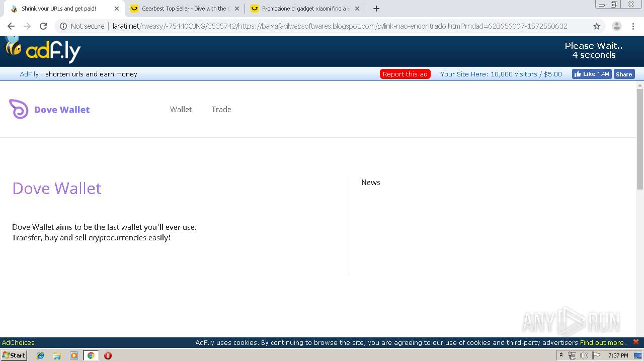Click the network tray icon

(572, 355)
